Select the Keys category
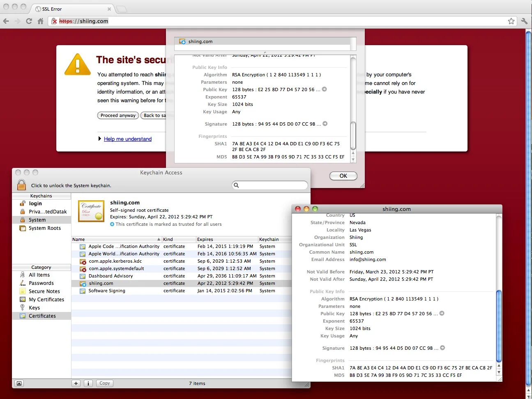Viewport: 532px width, 399px height. pos(41,308)
